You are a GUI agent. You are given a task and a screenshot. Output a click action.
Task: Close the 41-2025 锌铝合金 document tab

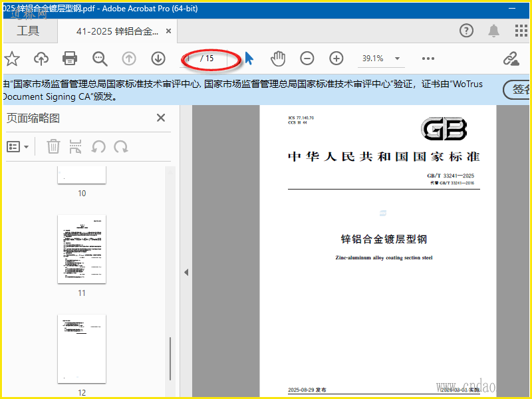tap(168, 31)
